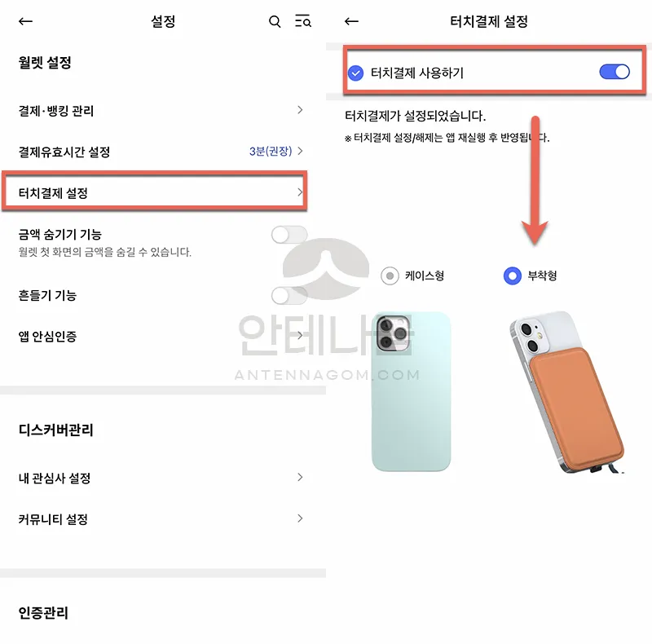Viewport: 652px width, 644px height.
Task: Go back from 터치결제 설정 screen
Action: 352,21
